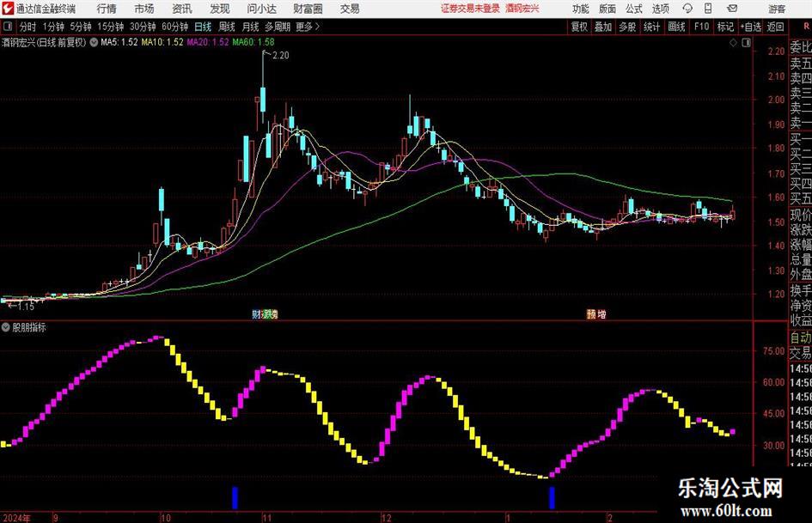Switch to the 分时 chart tab
The image size is (812, 523).
28,27
